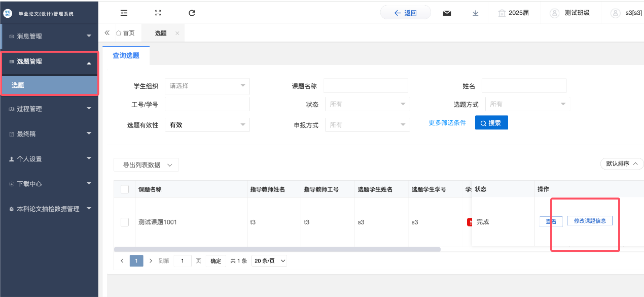Switch to the 首页 tab
Screen dimensions: 644x297
[126, 33]
